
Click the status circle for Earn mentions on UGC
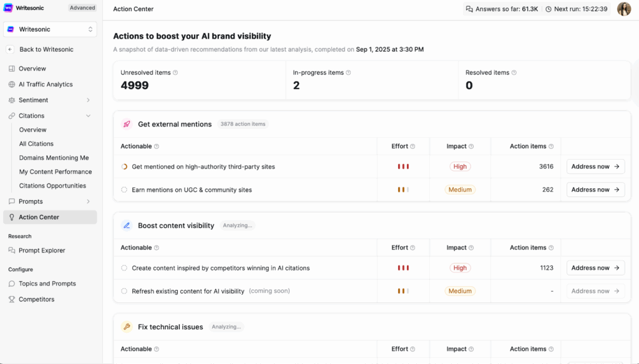click(124, 189)
